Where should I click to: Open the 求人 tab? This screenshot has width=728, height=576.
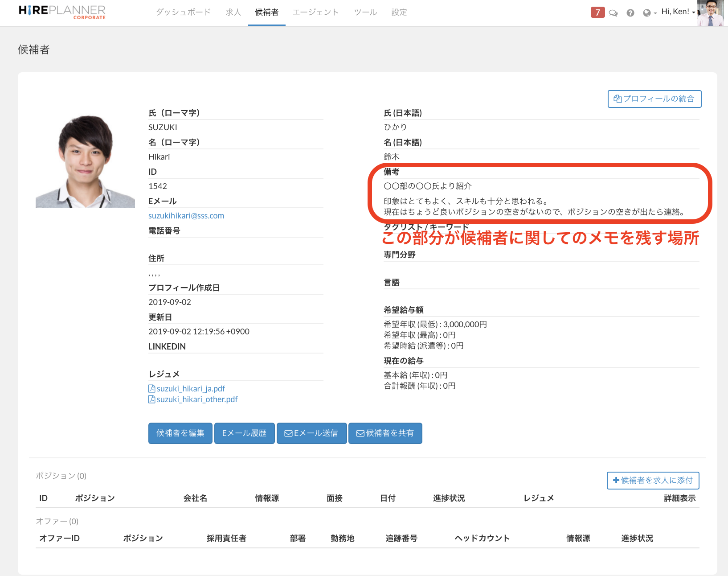coord(233,12)
